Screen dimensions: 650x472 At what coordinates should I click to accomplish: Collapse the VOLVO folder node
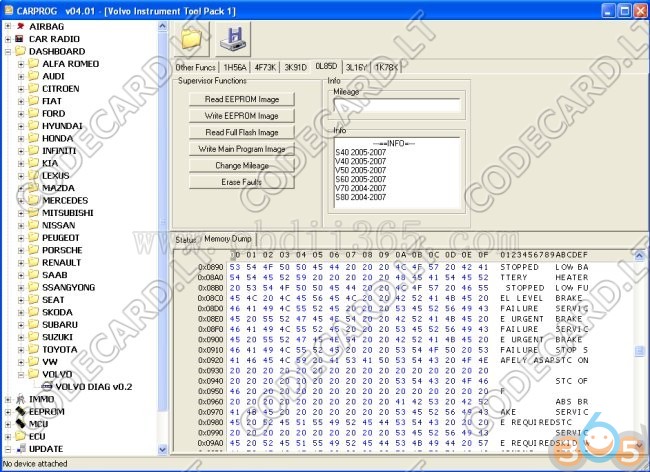[21, 374]
